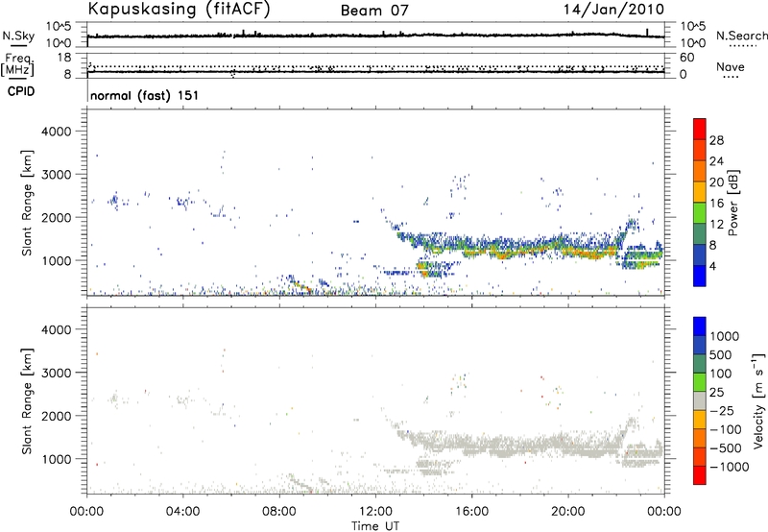This screenshot has height=532, width=768.
Task: Click the right '10^0' noise axis label
Action: 693,43
